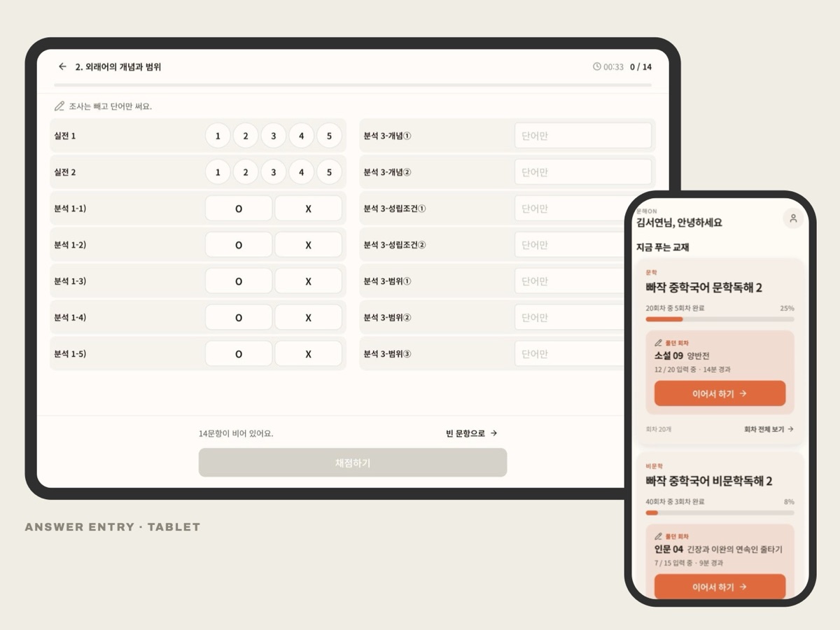Image resolution: width=840 pixels, height=630 pixels.
Task: Select answer 4 for 실전 2
Action: [302, 172]
